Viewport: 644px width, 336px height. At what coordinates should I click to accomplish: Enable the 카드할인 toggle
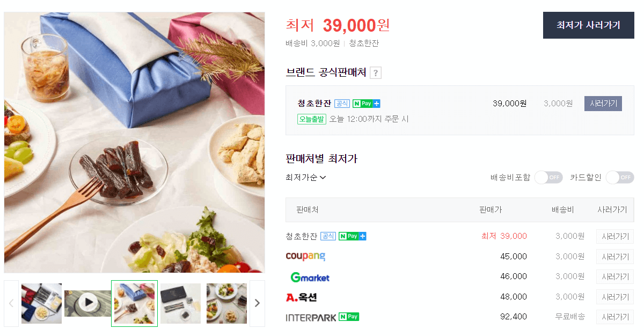[620, 177]
